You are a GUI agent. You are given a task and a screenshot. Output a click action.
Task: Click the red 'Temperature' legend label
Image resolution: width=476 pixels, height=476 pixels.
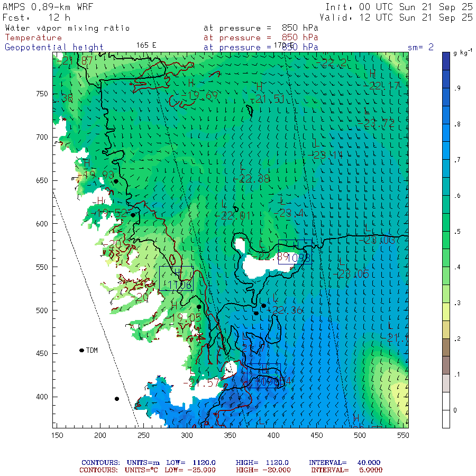[33, 38]
